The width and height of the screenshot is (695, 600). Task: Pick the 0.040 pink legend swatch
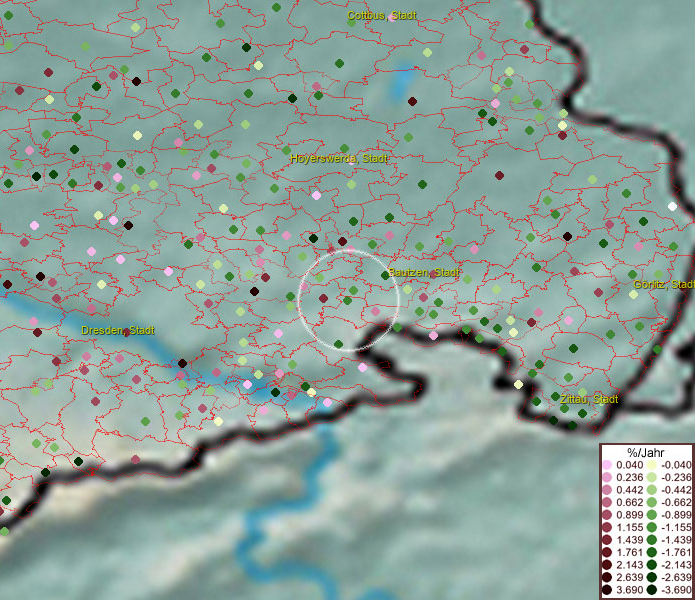point(606,466)
